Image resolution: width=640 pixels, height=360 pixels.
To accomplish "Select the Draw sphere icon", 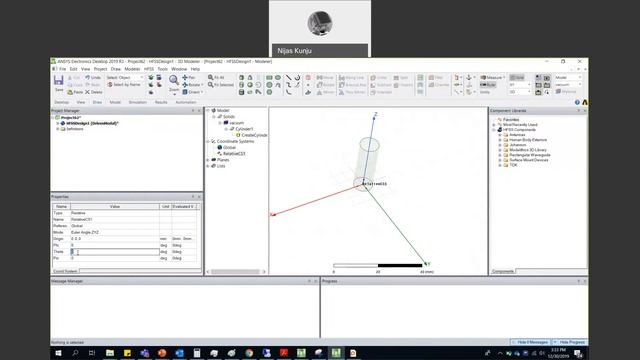I will point(250,85).
